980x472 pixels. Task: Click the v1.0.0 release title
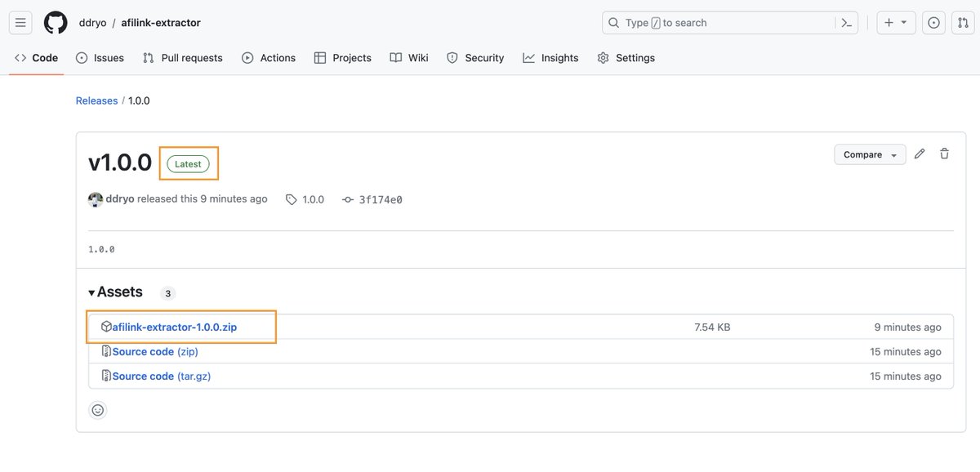coord(120,163)
